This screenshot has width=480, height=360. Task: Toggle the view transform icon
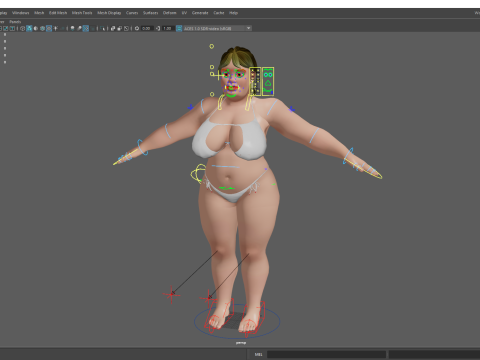(x=179, y=28)
